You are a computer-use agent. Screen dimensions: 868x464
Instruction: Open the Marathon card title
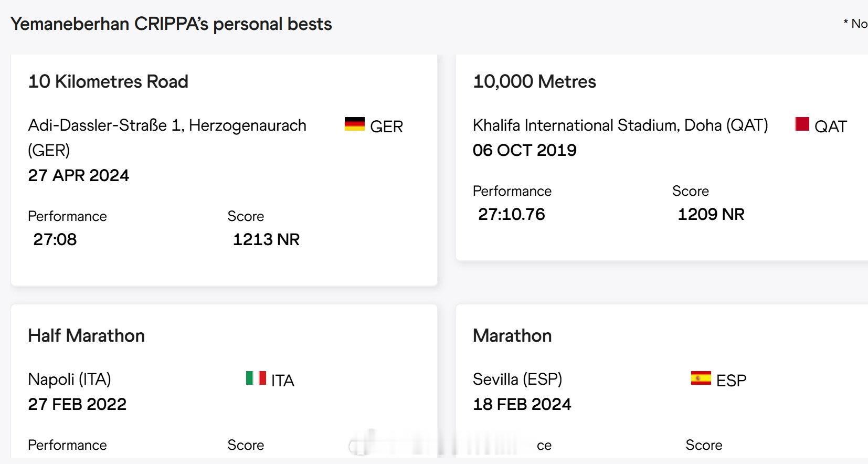coord(512,335)
